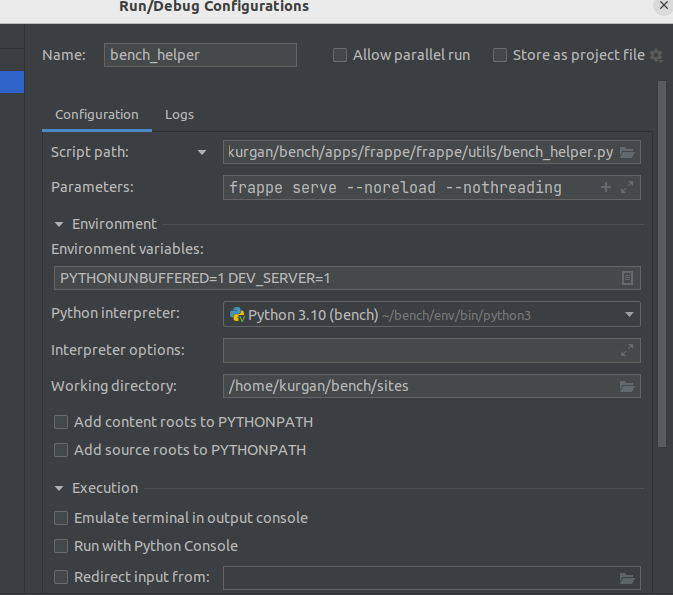Image resolution: width=673 pixels, height=595 pixels.
Task: Edit the Name field bench_helper
Action: click(x=200, y=55)
